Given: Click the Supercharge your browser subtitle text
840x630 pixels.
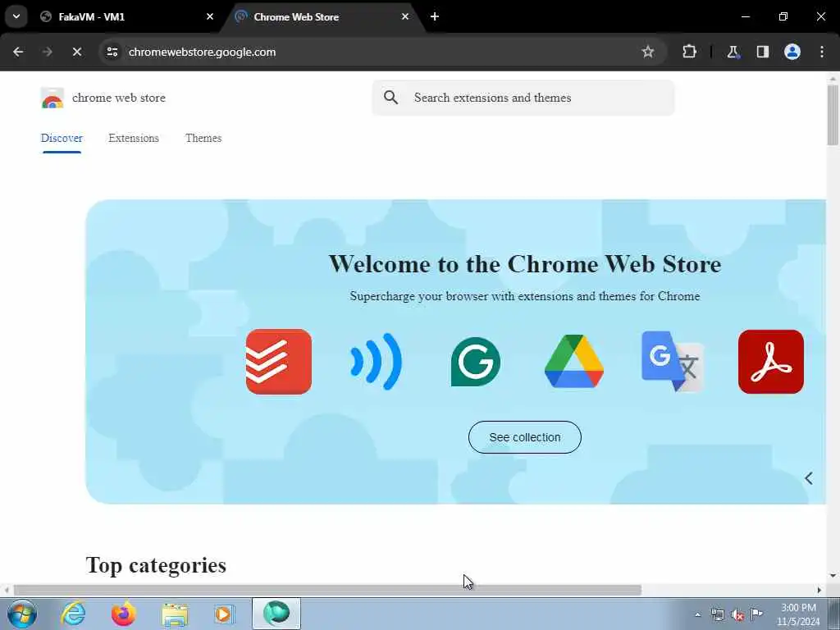Looking at the screenshot, I should 524,296.
